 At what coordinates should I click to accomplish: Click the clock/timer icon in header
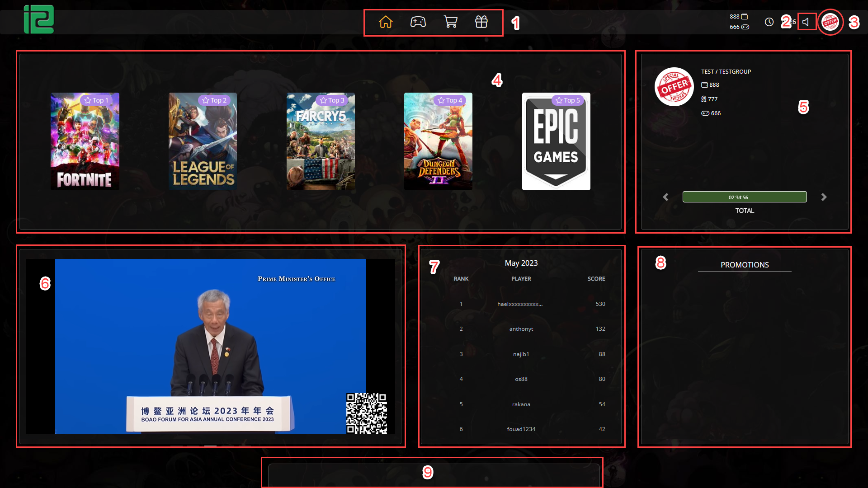(x=769, y=22)
